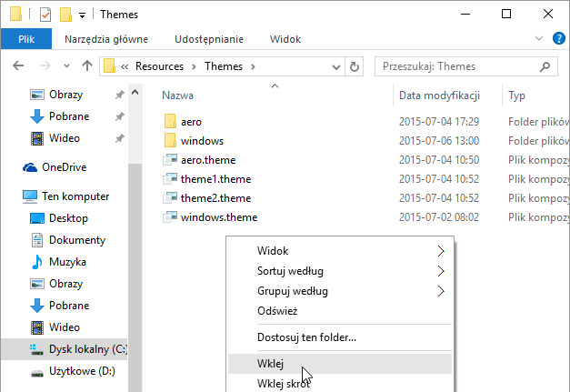Image resolution: width=570 pixels, height=392 pixels.
Task: Expand the chevron after Themes breadcrumb
Action: point(253,66)
